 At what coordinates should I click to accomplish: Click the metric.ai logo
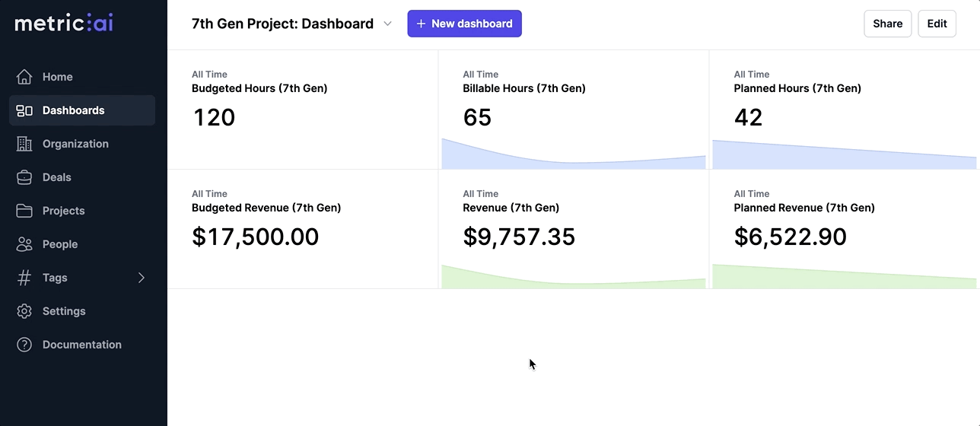pyautogui.click(x=64, y=23)
